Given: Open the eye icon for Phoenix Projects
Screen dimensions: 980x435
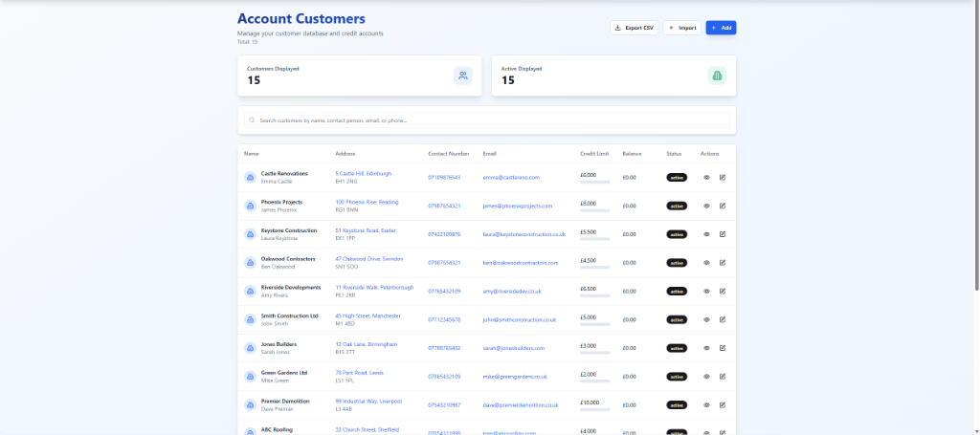Looking at the screenshot, I should click(x=707, y=206).
